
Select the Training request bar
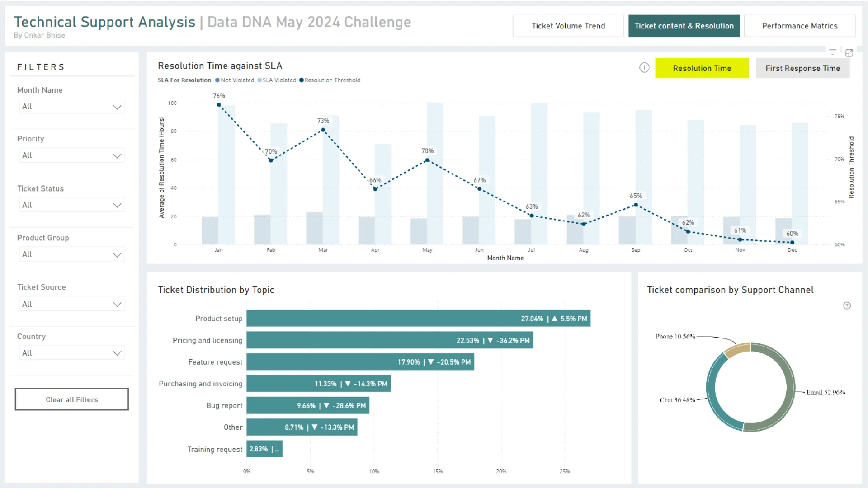(264, 449)
